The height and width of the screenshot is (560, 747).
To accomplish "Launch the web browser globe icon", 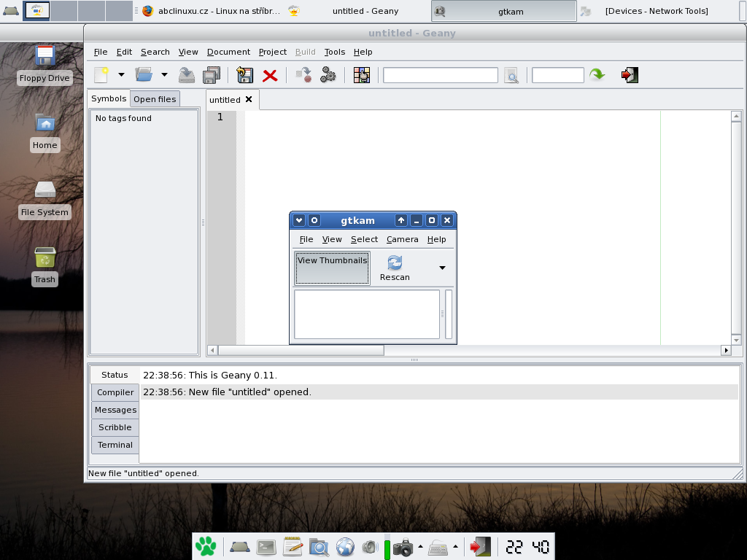I will (x=345, y=547).
